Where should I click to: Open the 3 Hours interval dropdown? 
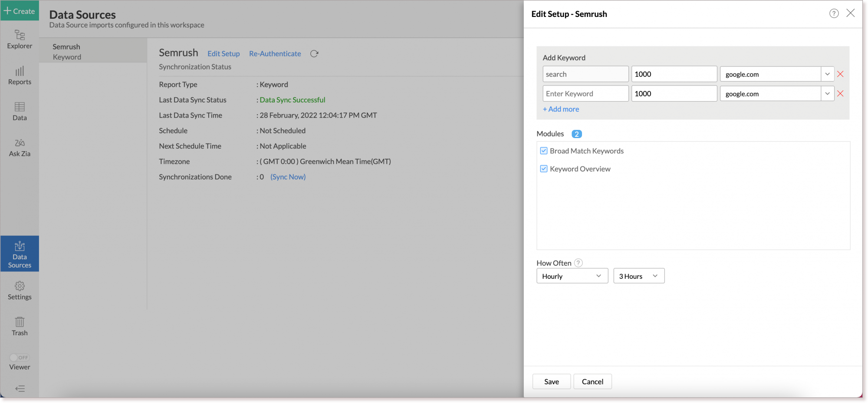(x=639, y=276)
